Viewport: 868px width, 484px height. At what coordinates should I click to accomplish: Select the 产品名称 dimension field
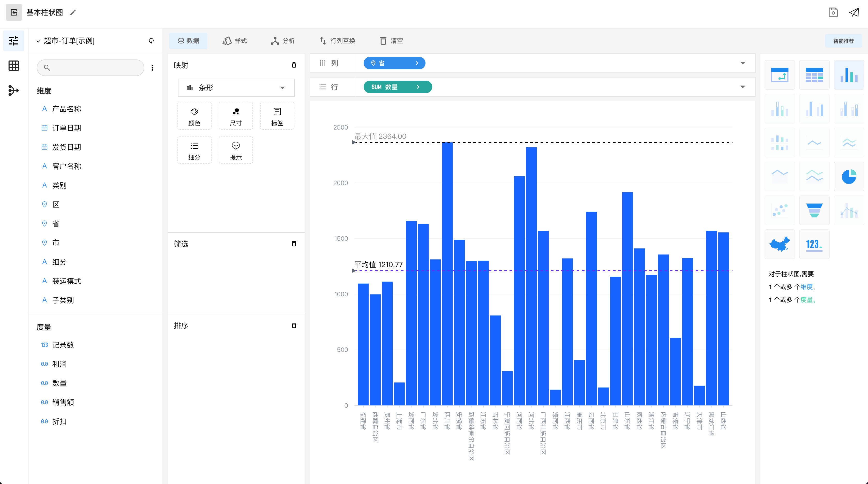click(66, 109)
